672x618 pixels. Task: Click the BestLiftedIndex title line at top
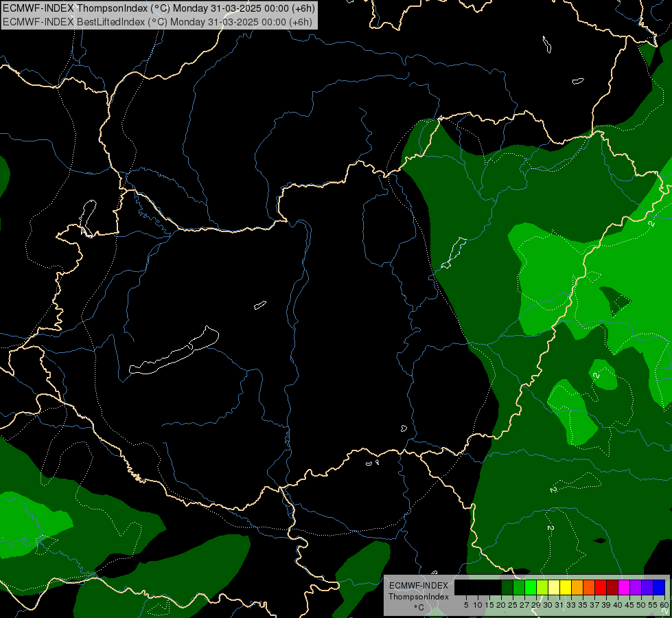157,22
